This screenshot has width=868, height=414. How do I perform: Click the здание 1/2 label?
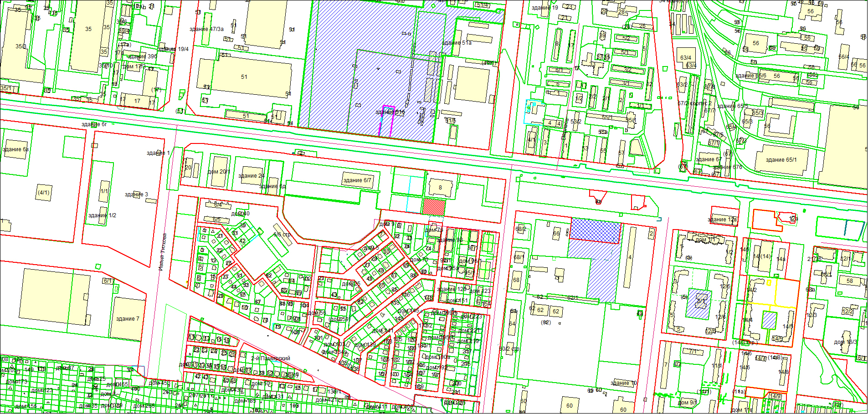point(102,215)
